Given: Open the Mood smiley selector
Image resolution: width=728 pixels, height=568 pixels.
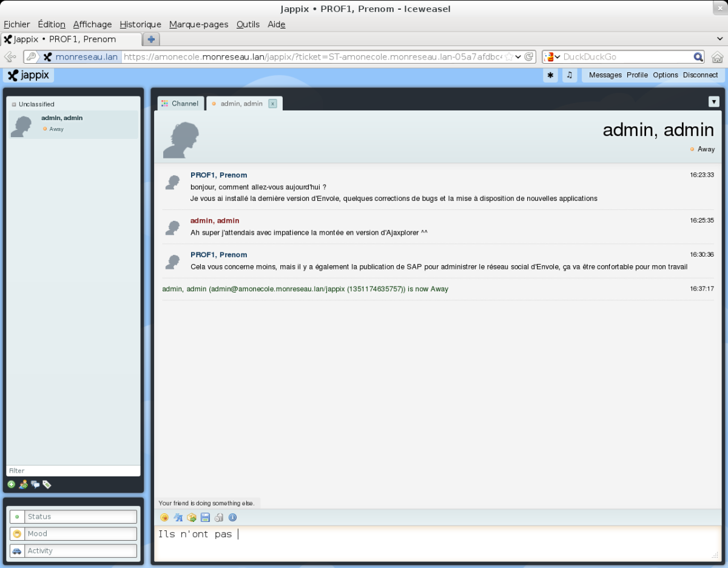Looking at the screenshot, I should coord(73,533).
